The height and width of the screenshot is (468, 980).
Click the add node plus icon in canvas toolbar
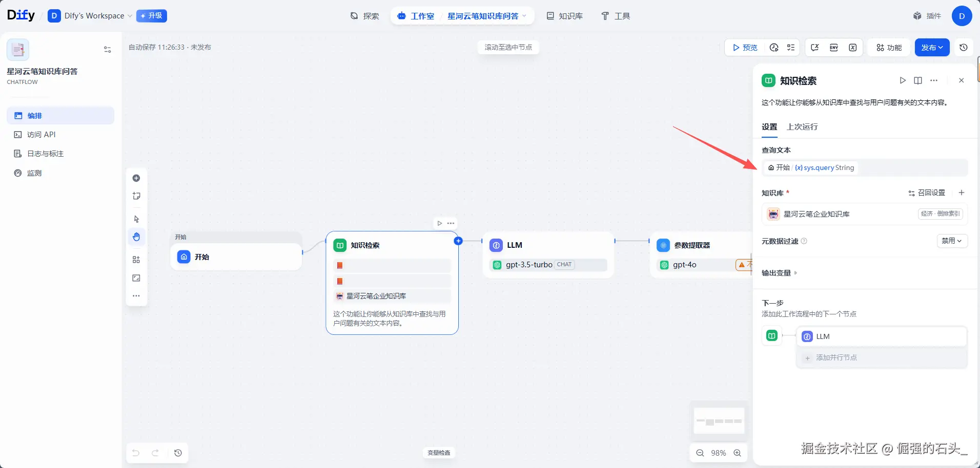tap(136, 178)
